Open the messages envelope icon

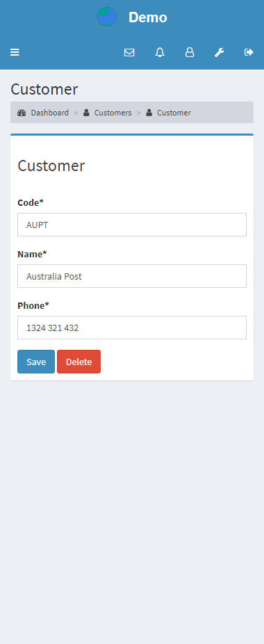(129, 52)
